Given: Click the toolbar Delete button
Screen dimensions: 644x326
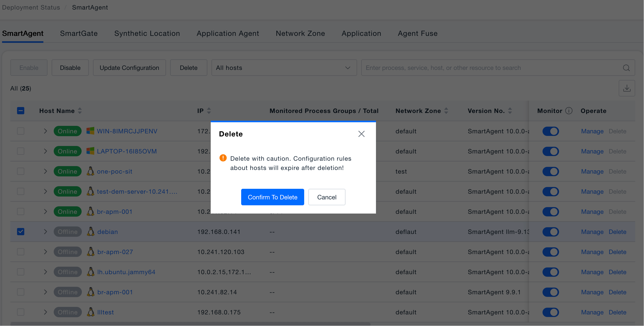Looking at the screenshot, I should click(189, 68).
